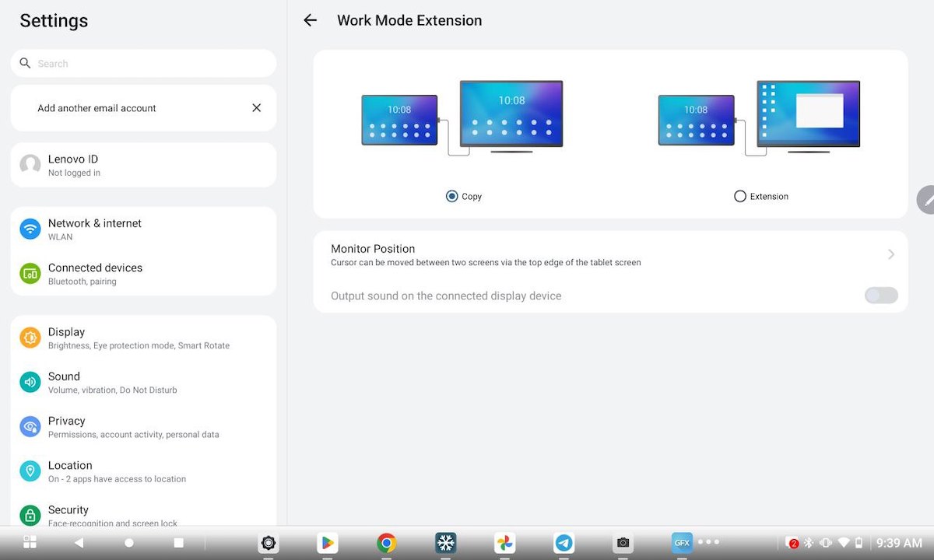Focus the Settings search field
The width and height of the screenshot is (934, 560).
click(143, 63)
